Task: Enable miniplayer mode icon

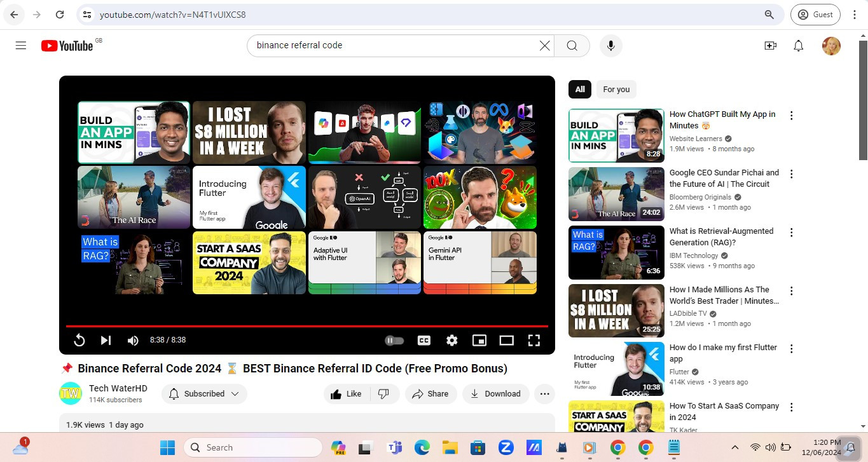Action: pyautogui.click(x=479, y=341)
